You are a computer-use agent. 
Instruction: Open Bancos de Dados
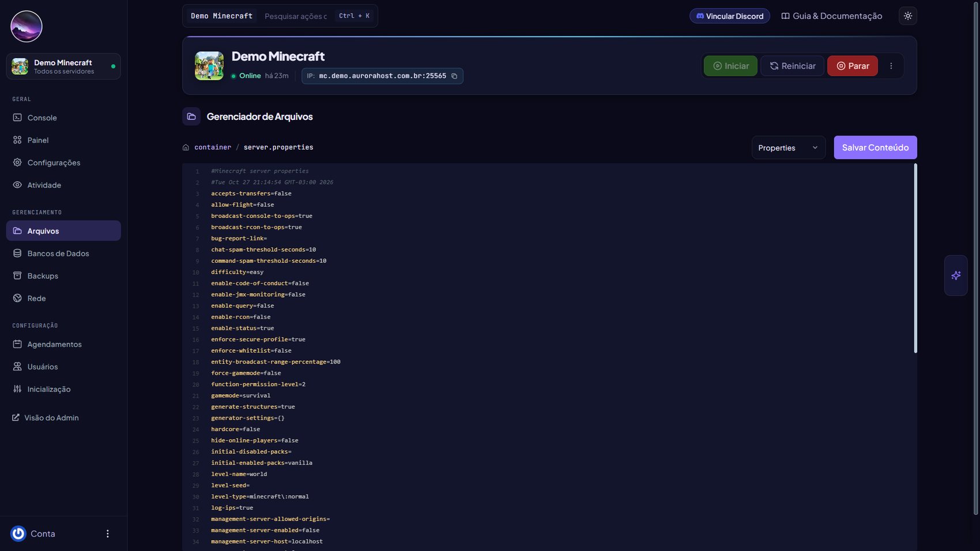pos(63,253)
